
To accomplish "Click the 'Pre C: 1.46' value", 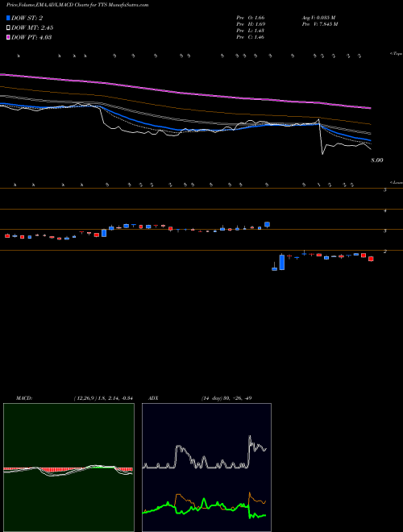I will click(x=251, y=37).
